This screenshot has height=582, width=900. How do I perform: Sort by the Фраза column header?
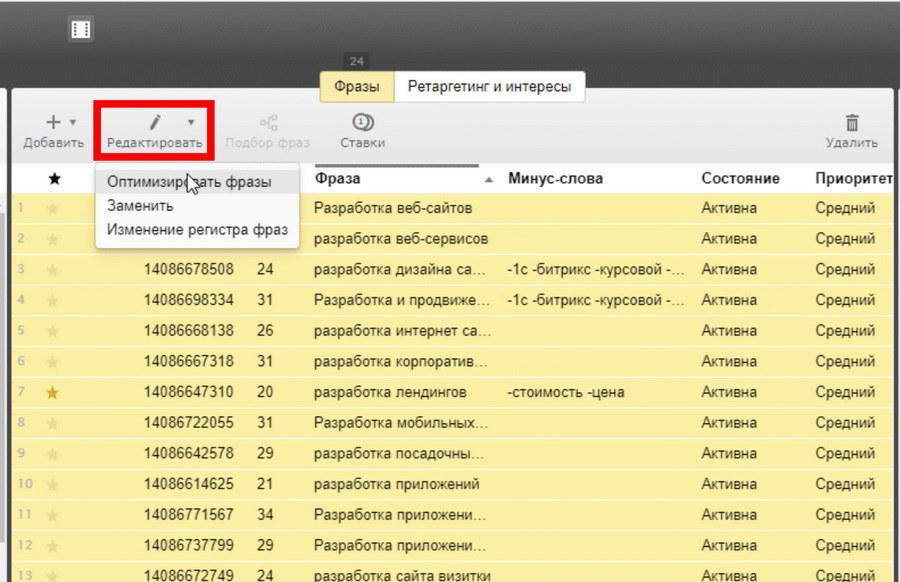pyautogui.click(x=338, y=178)
